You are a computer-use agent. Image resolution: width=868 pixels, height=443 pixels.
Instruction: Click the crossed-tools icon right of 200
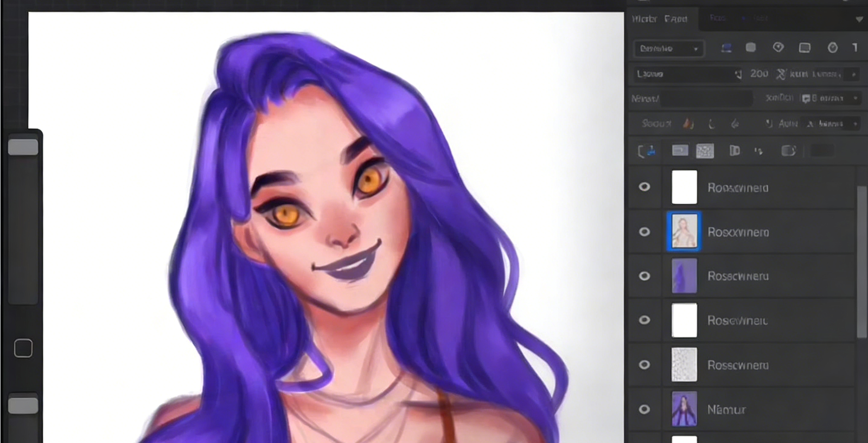pos(781,74)
